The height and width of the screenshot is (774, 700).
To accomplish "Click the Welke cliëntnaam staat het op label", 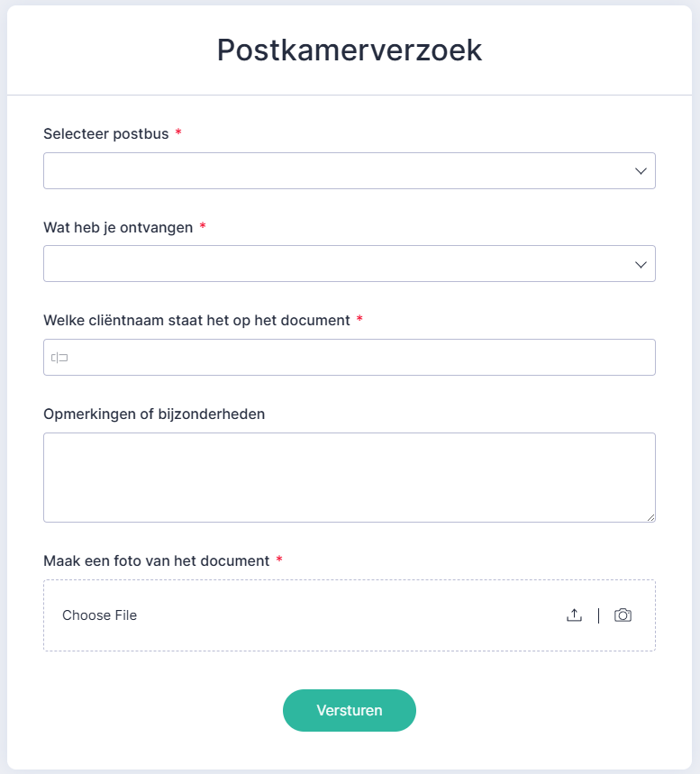I will (197, 321).
